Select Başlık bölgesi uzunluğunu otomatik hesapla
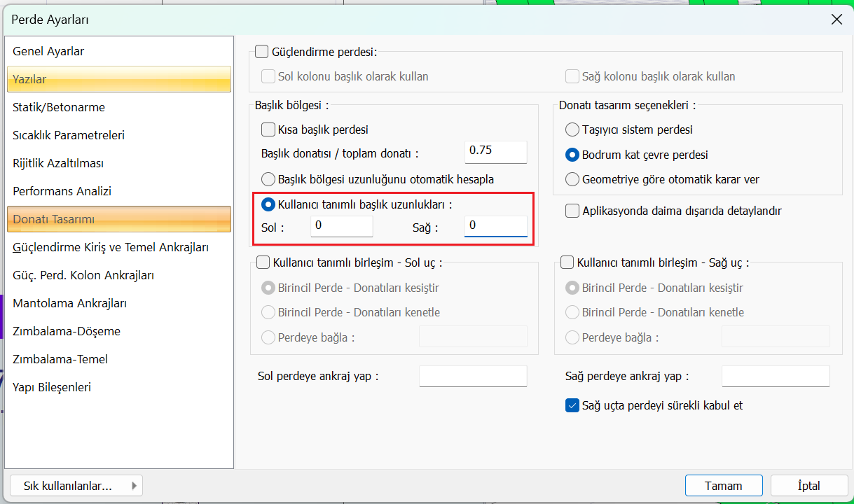The image size is (854, 504). [x=268, y=179]
